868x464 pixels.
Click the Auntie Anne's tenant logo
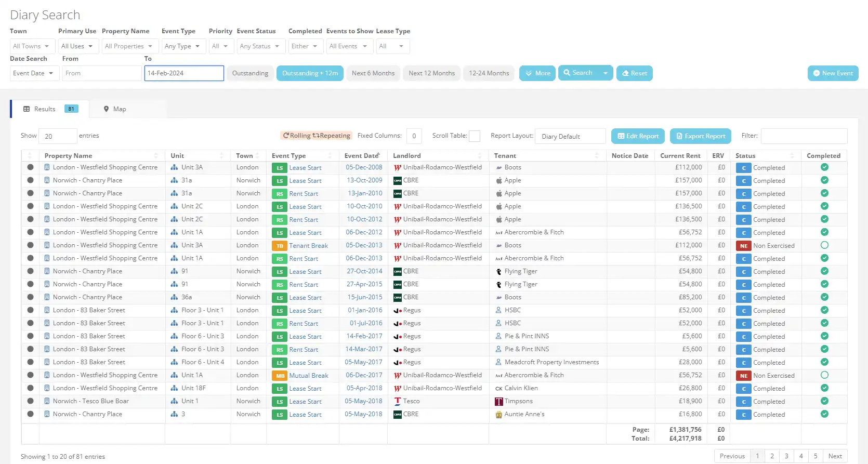click(499, 414)
